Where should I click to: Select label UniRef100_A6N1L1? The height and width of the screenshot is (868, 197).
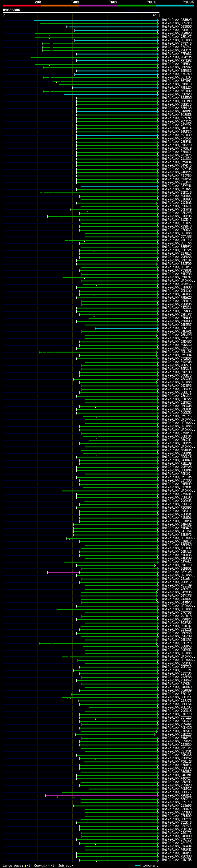point(177,328)
